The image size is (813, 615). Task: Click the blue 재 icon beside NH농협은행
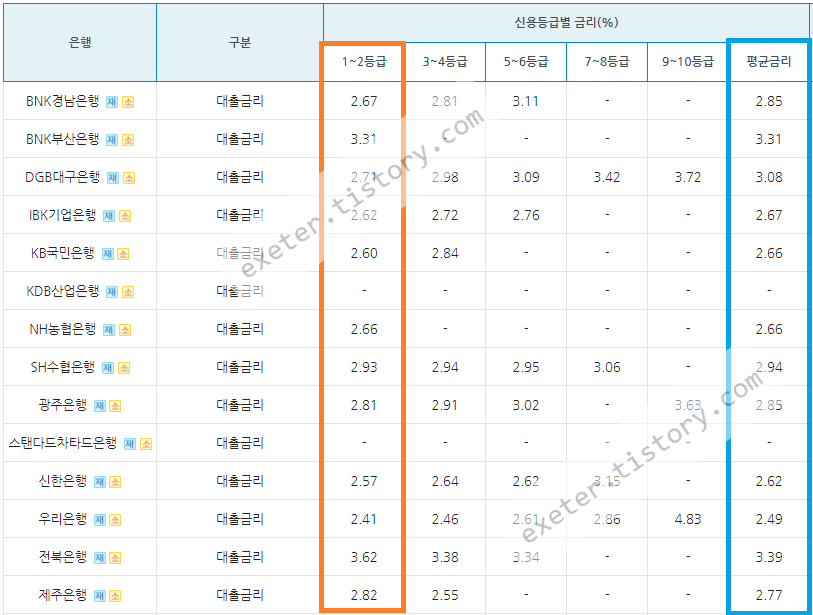pos(108,330)
